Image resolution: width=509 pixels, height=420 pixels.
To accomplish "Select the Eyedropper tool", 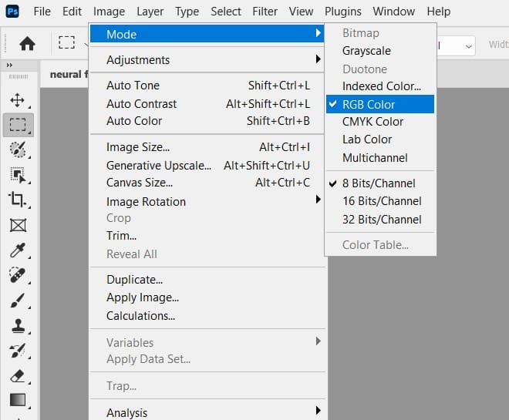I will pos(18,250).
